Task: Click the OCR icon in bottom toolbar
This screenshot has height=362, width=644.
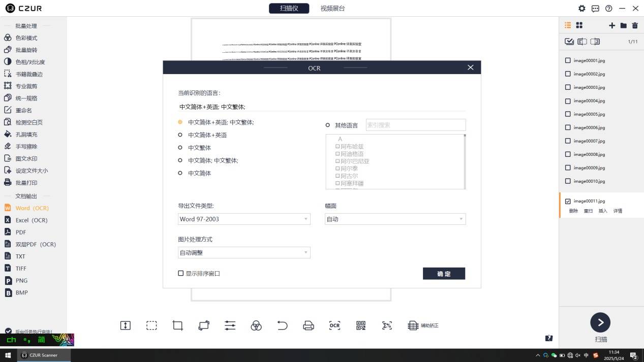Action: coord(334,325)
